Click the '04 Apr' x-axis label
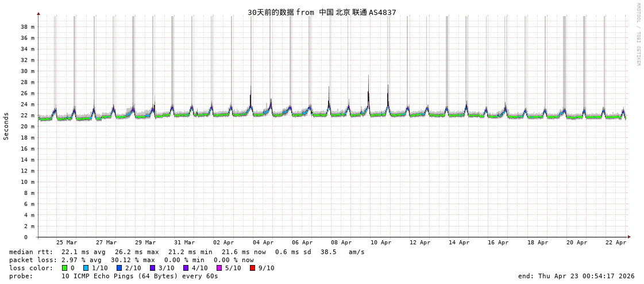The image size is (644, 284). tap(263, 243)
